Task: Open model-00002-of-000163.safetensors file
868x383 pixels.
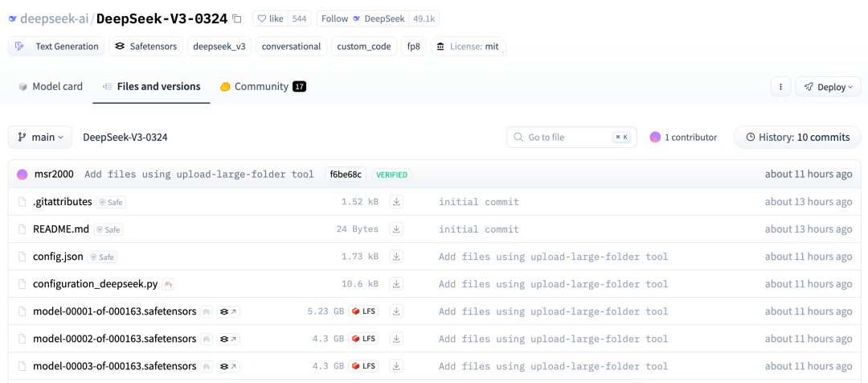Action: (115, 339)
